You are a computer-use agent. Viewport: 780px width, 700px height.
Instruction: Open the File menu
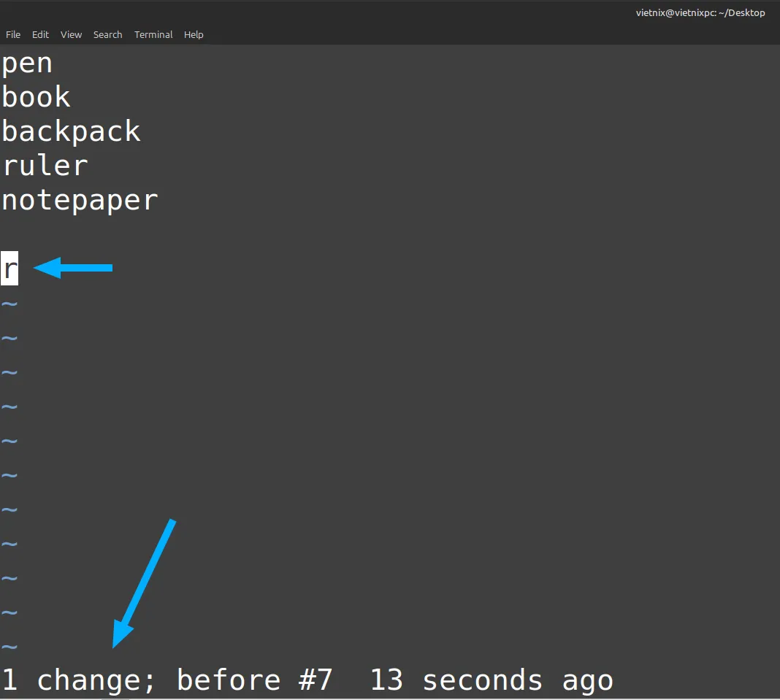(13, 35)
